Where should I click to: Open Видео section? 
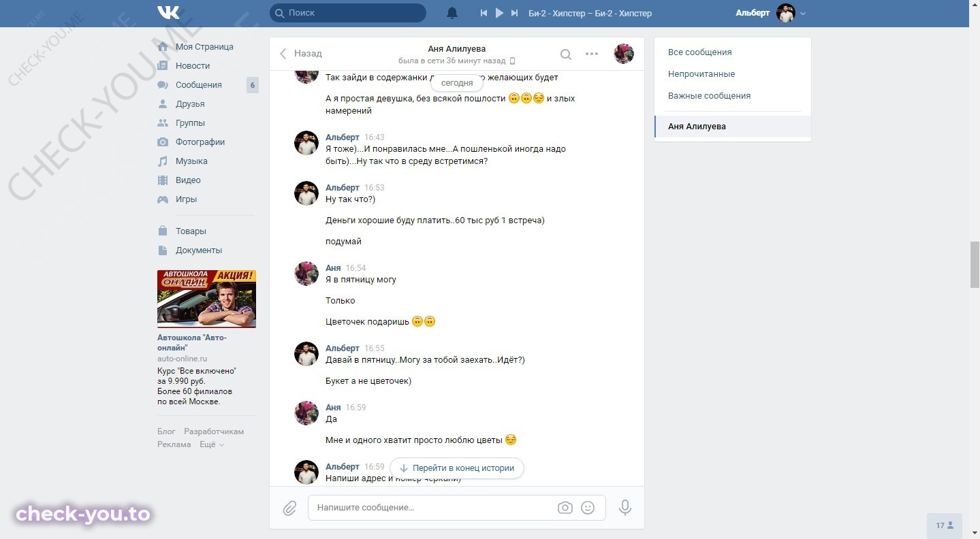188,180
